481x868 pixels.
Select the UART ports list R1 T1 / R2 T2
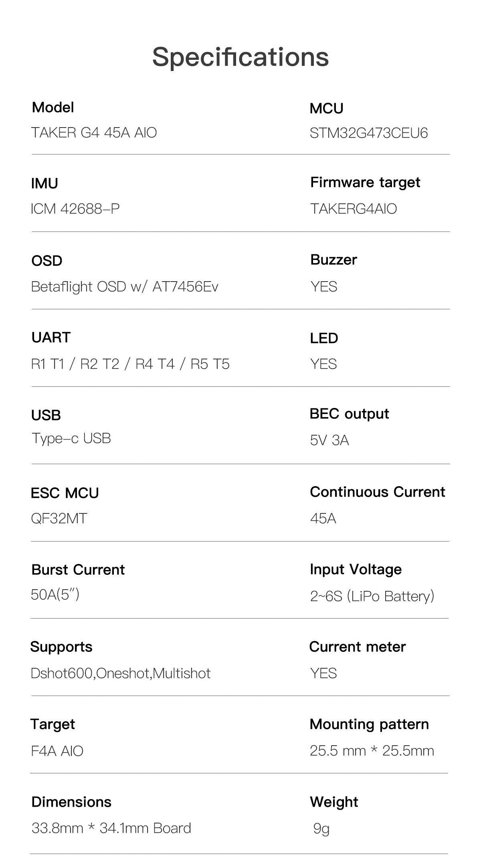click(130, 364)
